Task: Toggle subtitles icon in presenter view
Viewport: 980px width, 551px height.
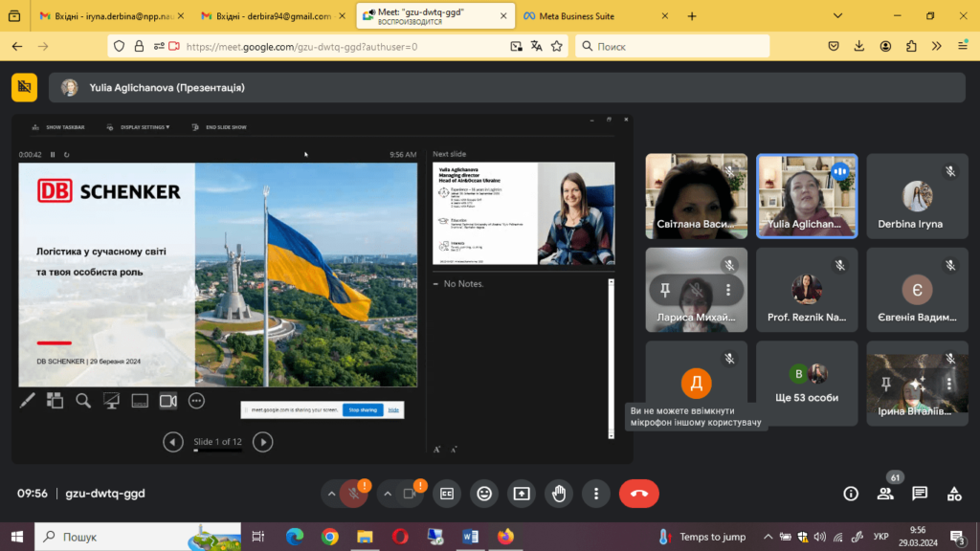Action: pos(140,401)
